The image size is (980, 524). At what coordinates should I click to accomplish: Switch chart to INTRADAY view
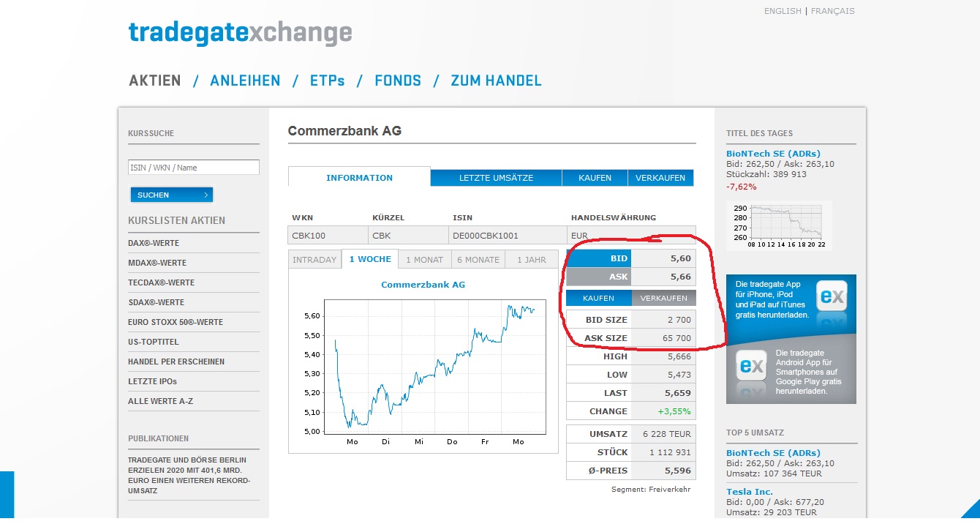[x=314, y=259]
